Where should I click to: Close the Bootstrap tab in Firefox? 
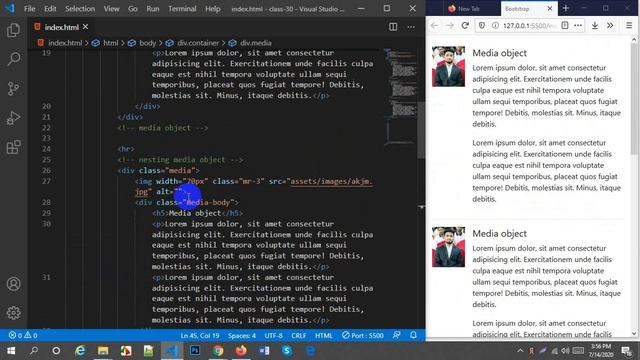click(x=549, y=9)
